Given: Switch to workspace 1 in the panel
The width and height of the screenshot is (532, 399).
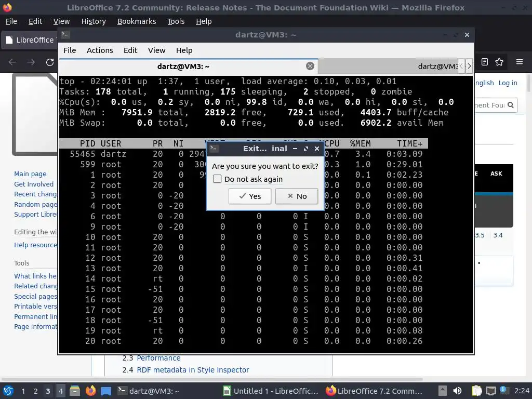Looking at the screenshot, I should [23, 391].
